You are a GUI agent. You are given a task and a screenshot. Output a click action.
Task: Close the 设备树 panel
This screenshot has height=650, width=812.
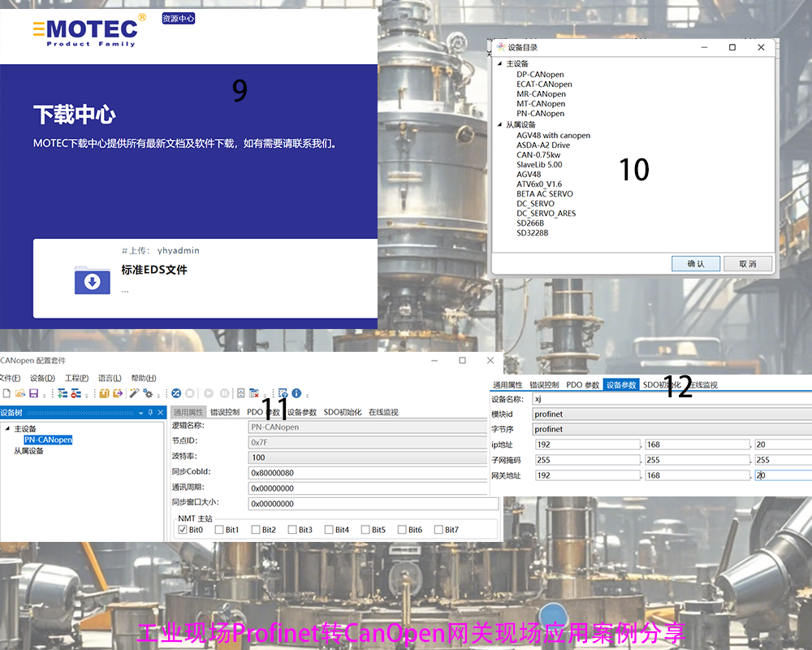pos(161,413)
